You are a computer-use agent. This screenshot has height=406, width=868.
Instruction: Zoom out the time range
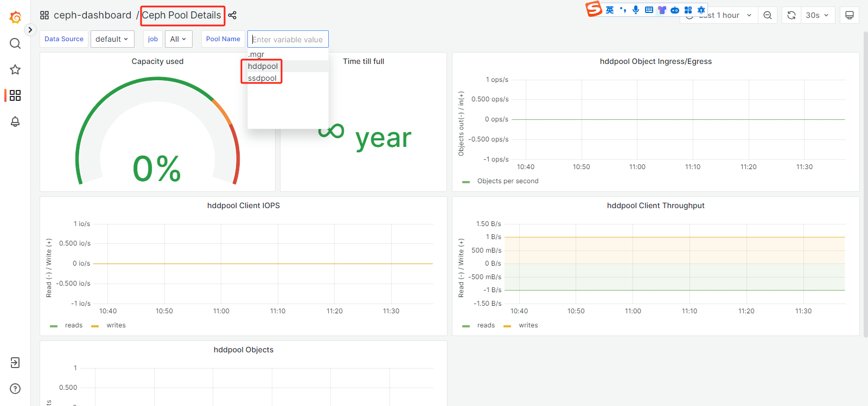pyautogui.click(x=768, y=15)
